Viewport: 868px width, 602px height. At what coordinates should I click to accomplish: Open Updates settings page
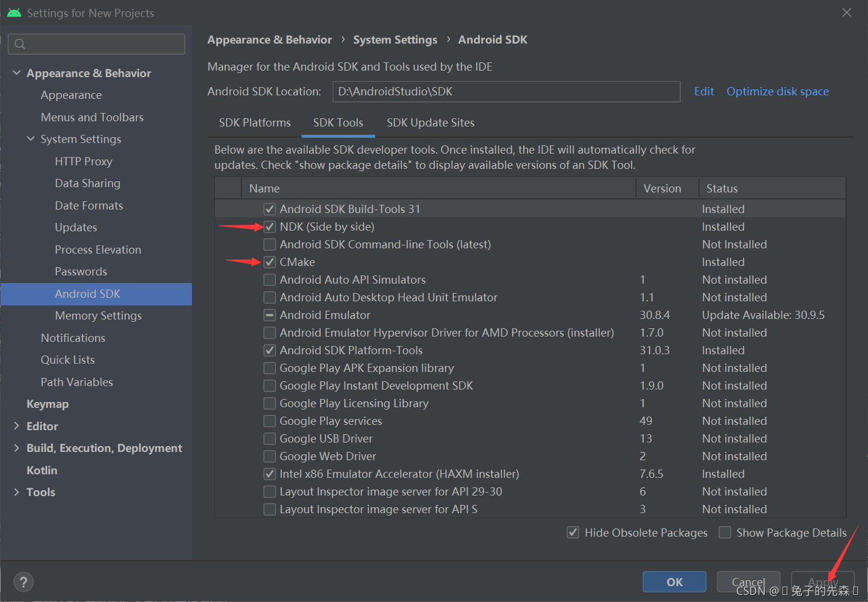[76, 227]
